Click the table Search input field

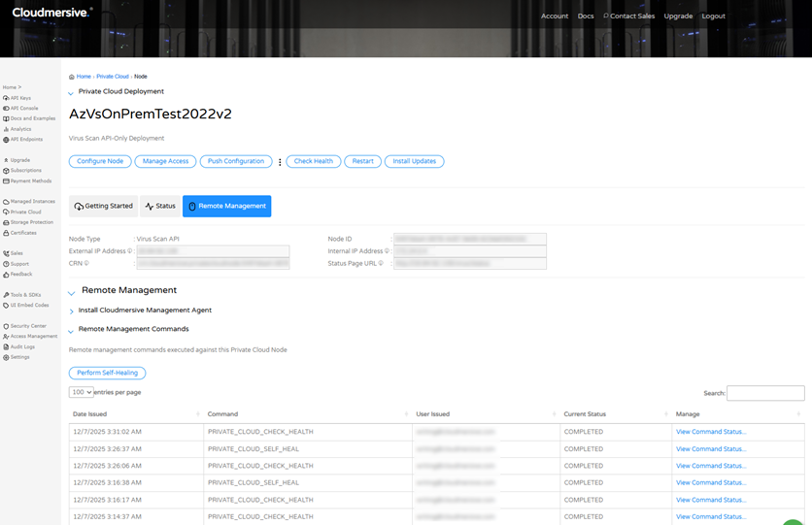pos(765,393)
